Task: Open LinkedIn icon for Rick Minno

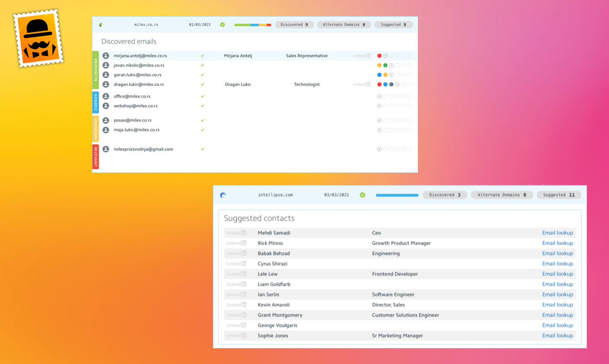Action: (236, 243)
